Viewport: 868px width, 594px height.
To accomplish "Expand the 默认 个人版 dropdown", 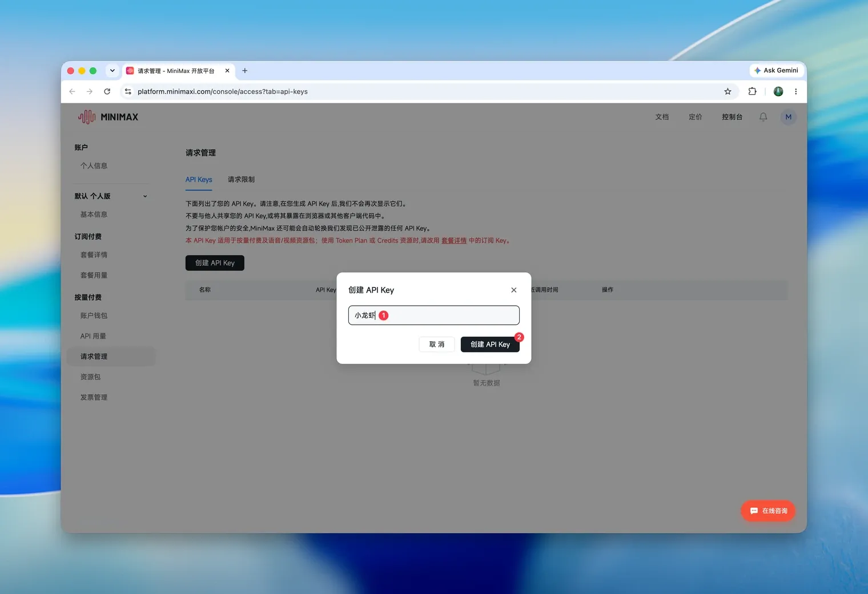I will 111,196.
